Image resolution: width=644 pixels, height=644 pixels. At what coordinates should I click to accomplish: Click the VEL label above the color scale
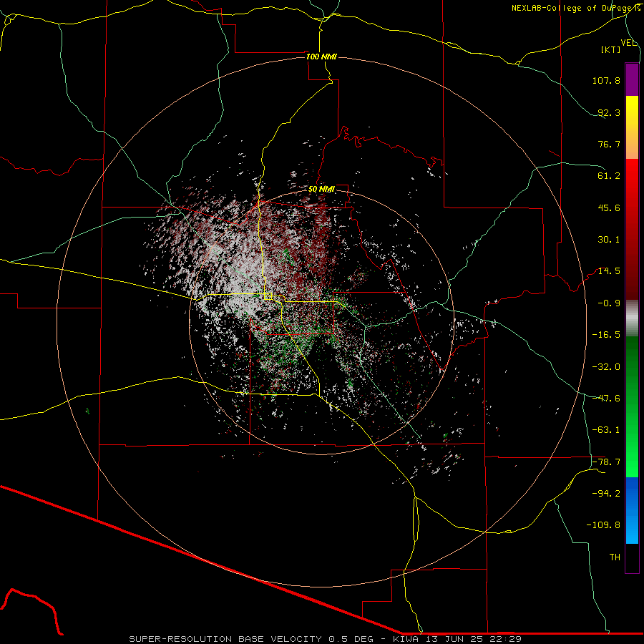coord(628,43)
